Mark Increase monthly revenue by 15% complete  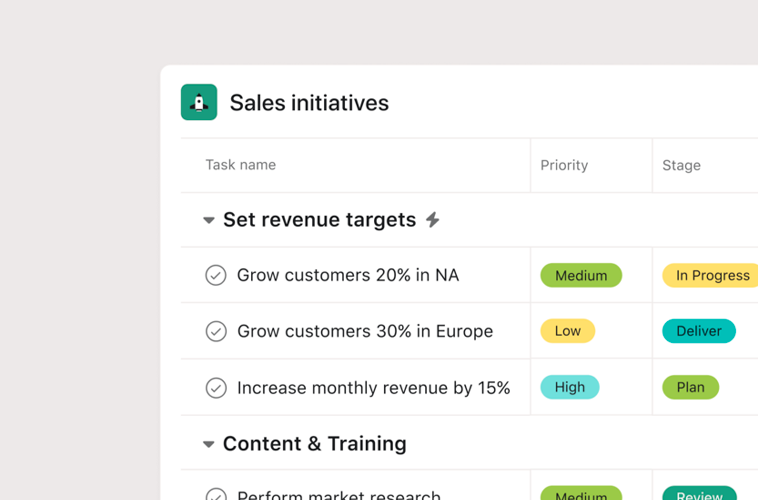216,388
